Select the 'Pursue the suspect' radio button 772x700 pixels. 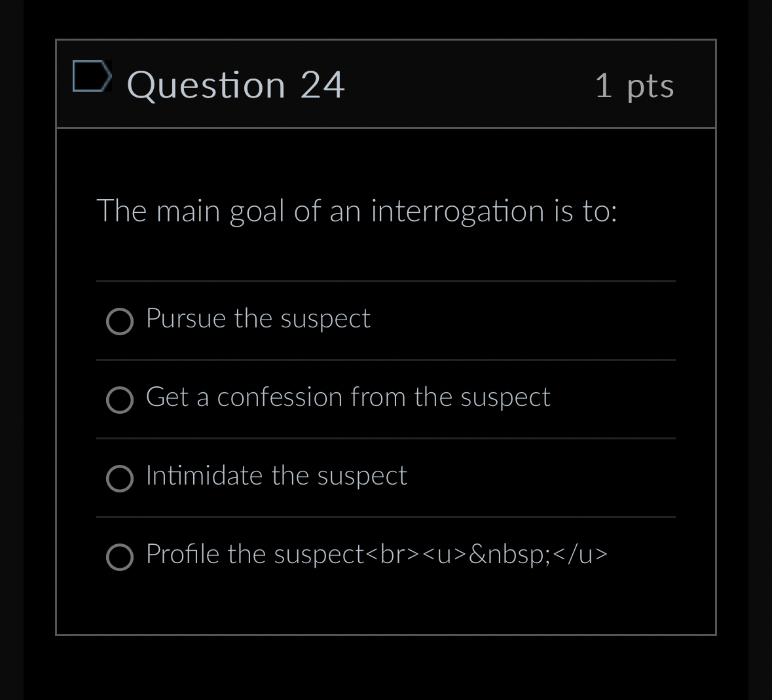click(120, 322)
